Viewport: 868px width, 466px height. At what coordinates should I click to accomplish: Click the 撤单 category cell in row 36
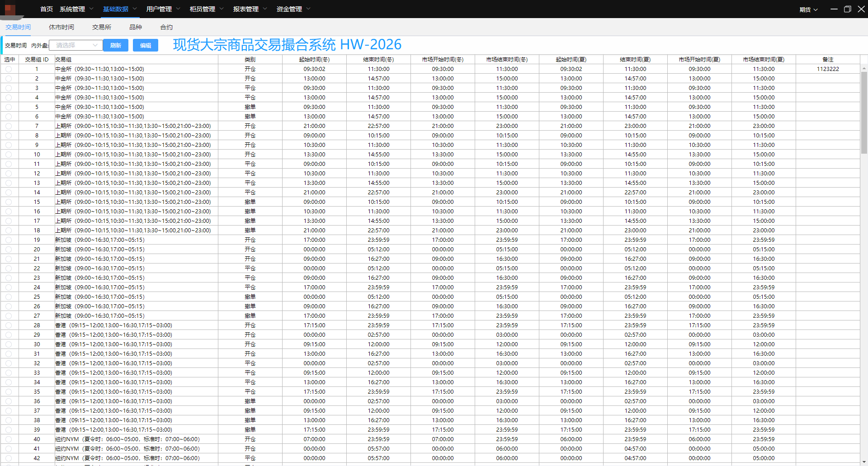(250, 401)
